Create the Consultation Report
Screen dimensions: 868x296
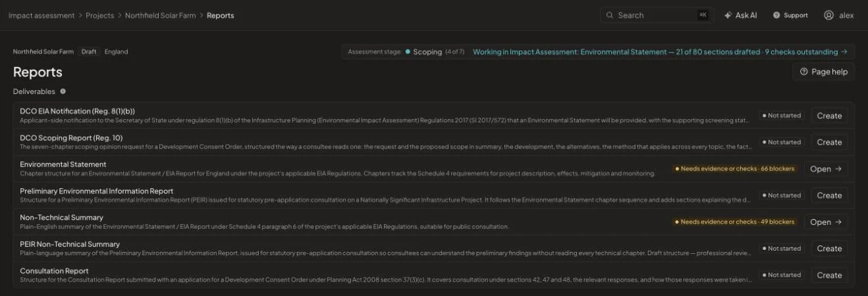click(x=829, y=276)
